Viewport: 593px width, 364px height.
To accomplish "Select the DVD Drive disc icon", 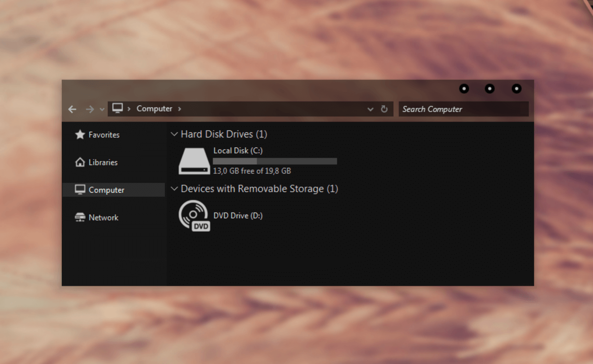I will (194, 216).
